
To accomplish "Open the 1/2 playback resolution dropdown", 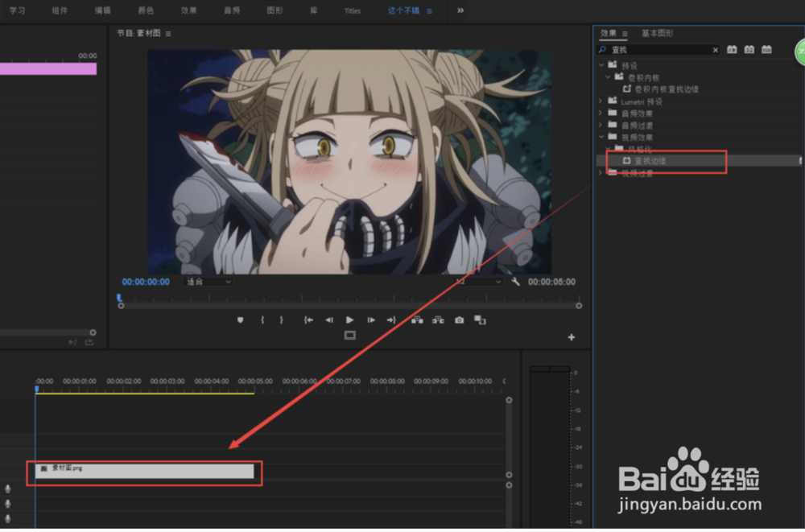I will click(479, 282).
